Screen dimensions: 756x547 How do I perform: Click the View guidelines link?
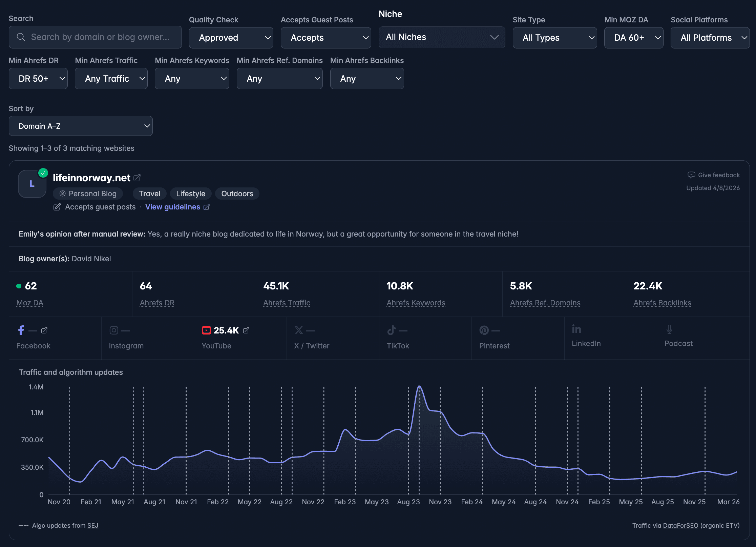click(173, 207)
